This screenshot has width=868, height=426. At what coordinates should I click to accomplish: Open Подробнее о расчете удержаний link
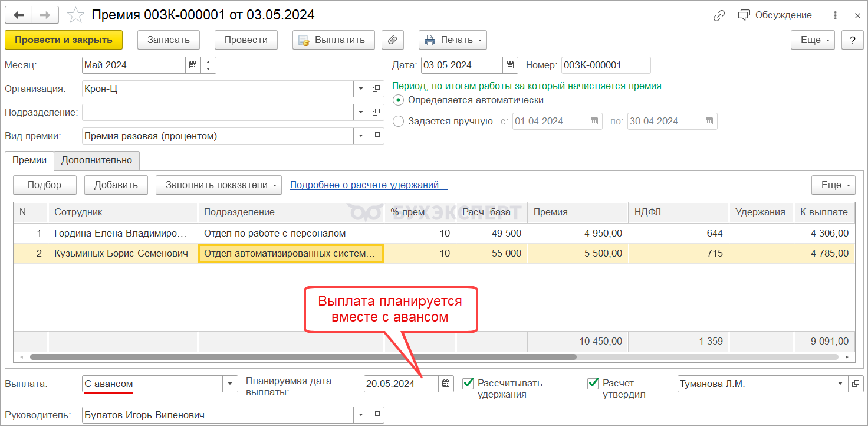369,185
